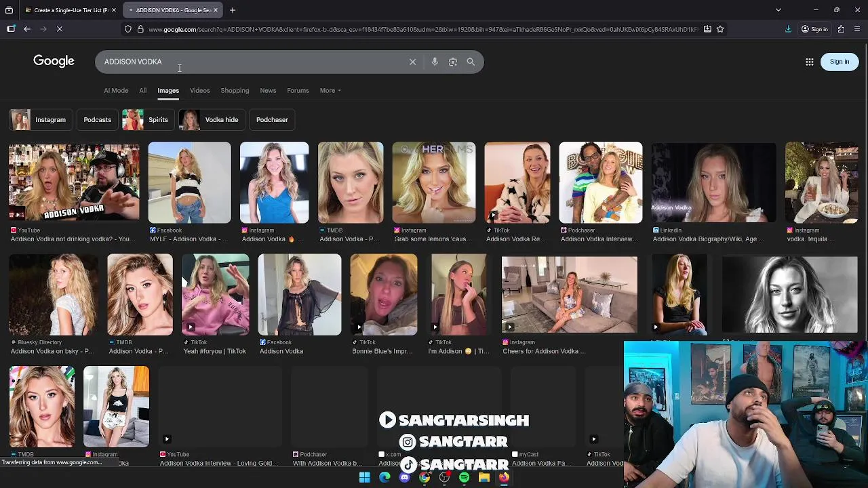The width and height of the screenshot is (868, 488).
Task: Clear the search box with the X icon
Action: tap(412, 62)
